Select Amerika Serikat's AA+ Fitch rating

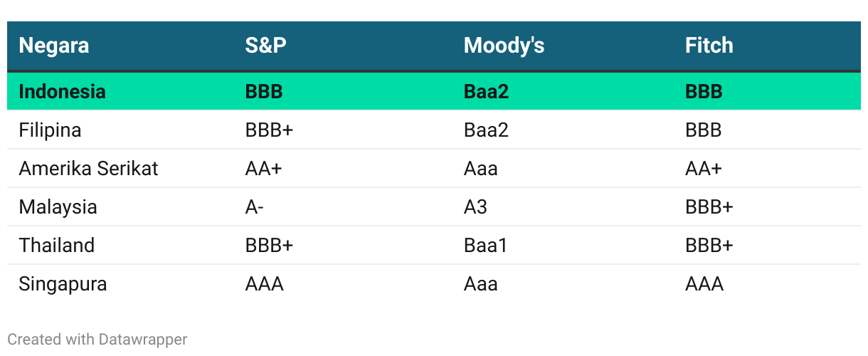point(703,169)
